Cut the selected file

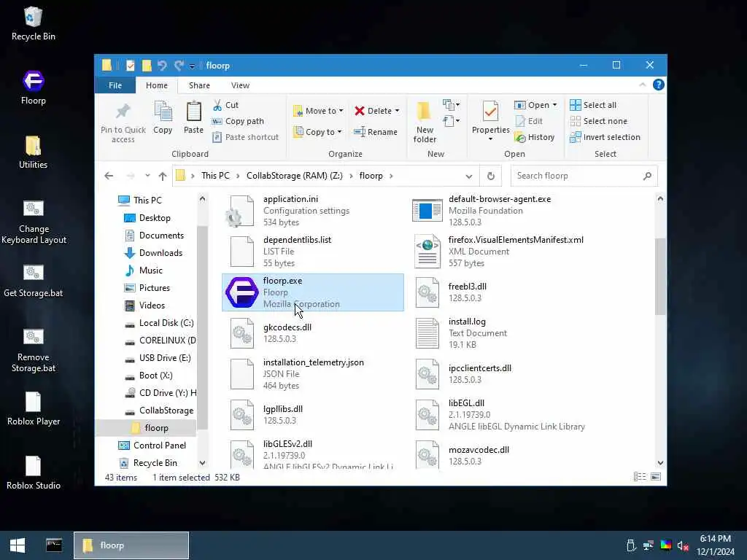point(226,105)
